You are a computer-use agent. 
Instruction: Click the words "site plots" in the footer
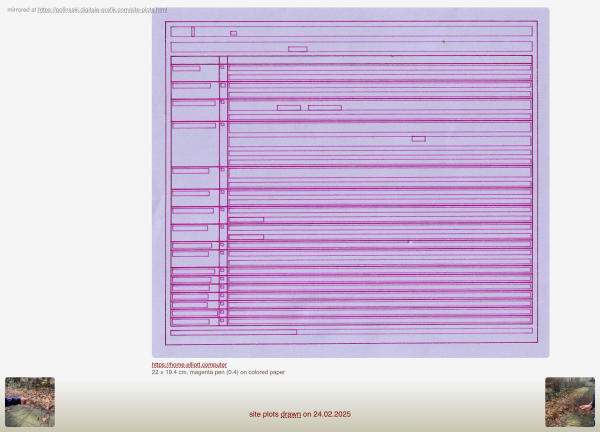[x=264, y=414]
